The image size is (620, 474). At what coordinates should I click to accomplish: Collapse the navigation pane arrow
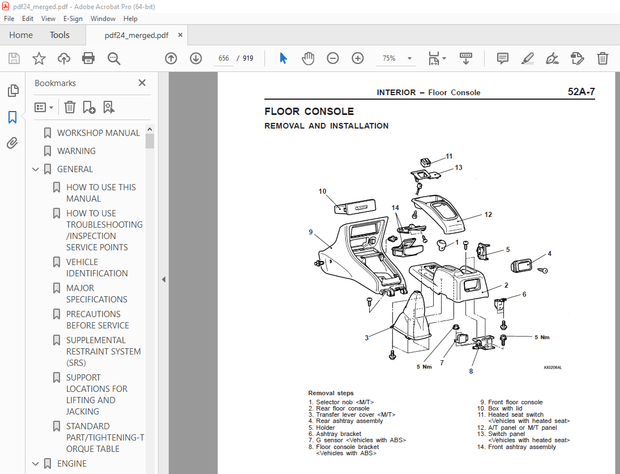[164, 279]
